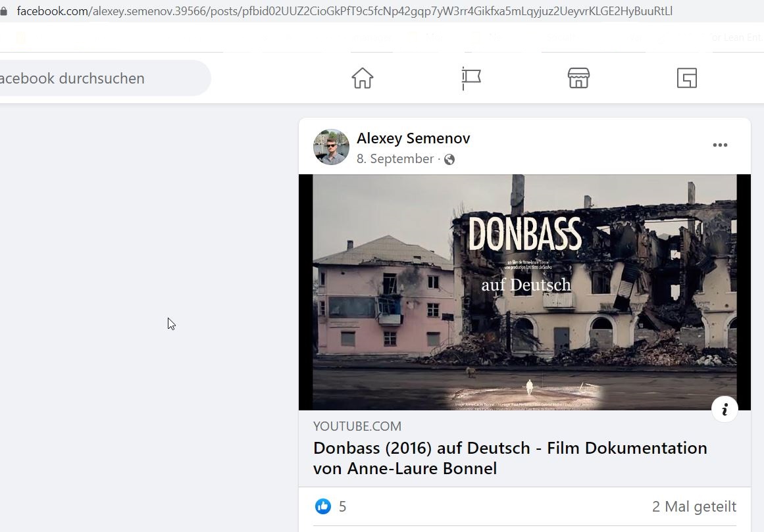Click the padlock icon in address bar
This screenshot has height=532, width=764.
(4, 11)
